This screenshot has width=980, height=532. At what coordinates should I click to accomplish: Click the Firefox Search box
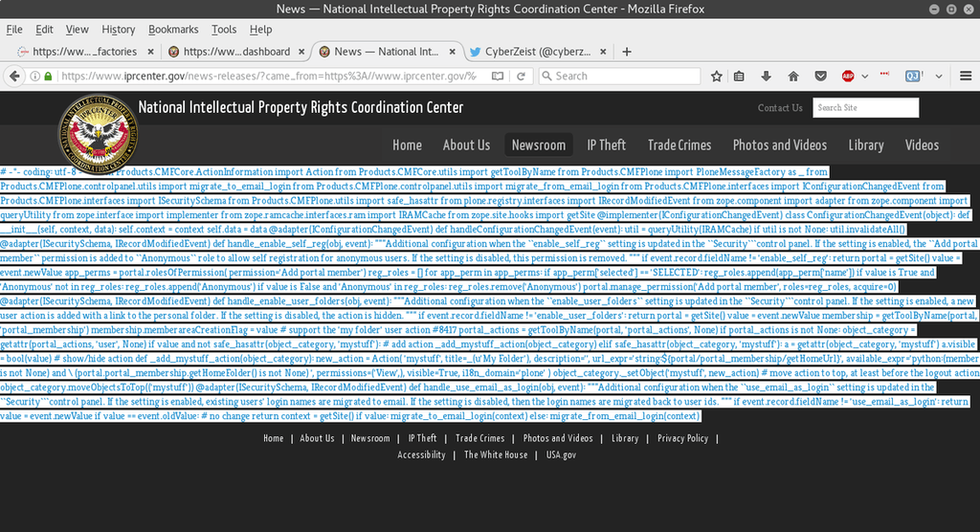(620, 76)
